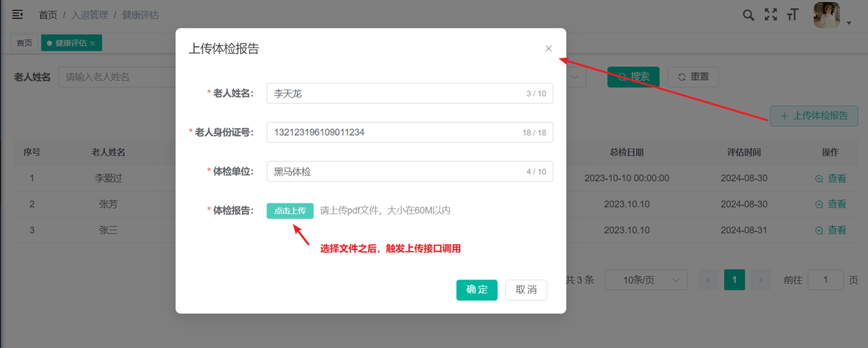The height and width of the screenshot is (348, 868).
Task: Collapse the sidebar with the hamburger icon
Action: pyautogui.click(x=18, y=14)
